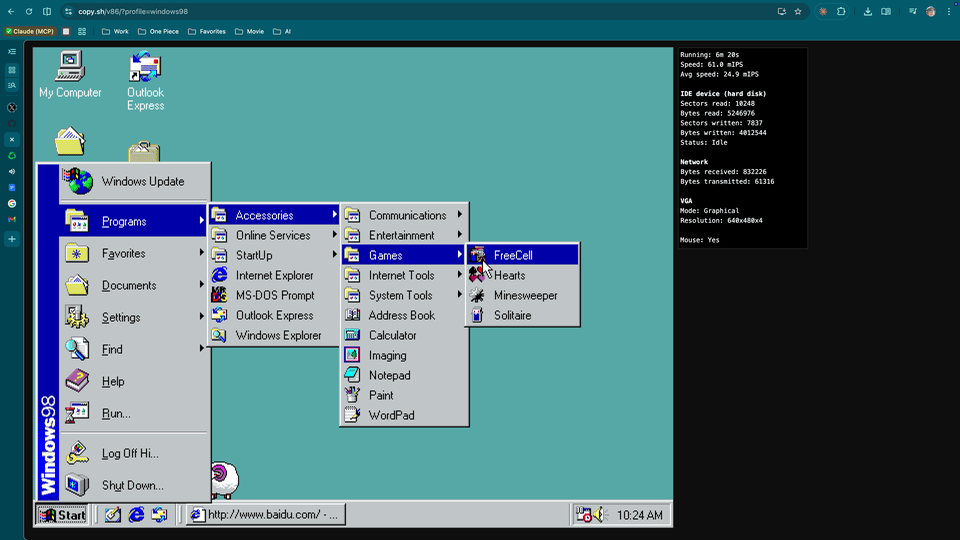Viewport: 960px width, 540px height.
Task: Open the Outlook Express desktop icon
Action: click(145, 78)
